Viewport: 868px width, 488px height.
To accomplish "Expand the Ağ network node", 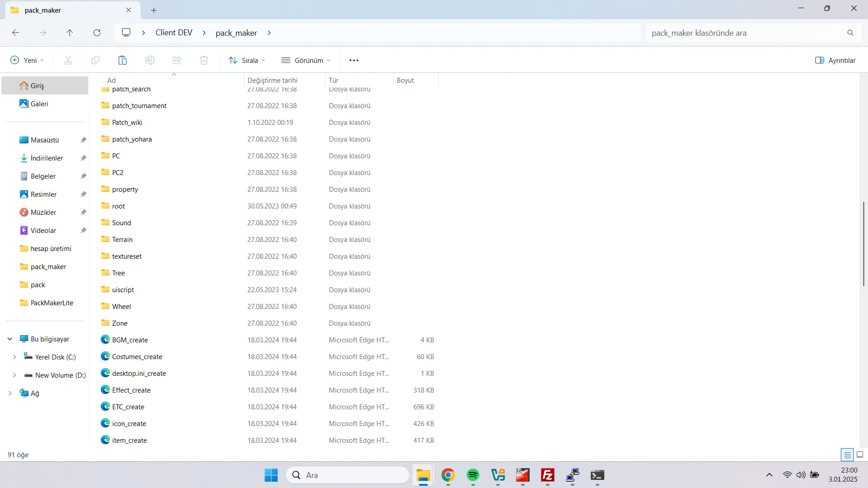I will 10,393.
